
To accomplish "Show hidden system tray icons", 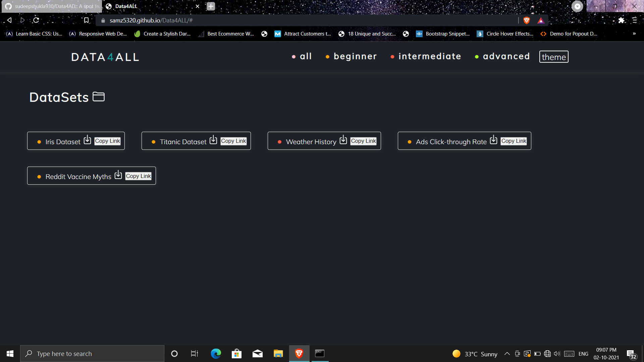I will (507, 354).
